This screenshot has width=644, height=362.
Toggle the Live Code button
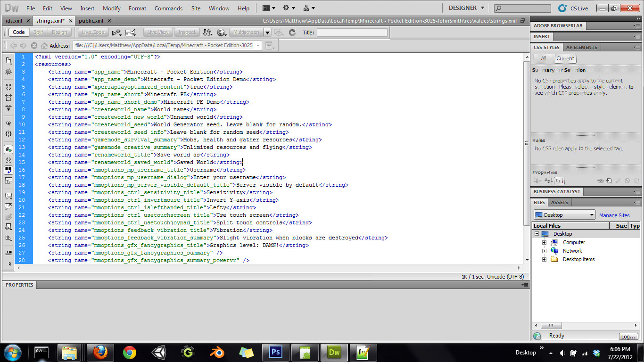pyautogui.click(x=93, y=33)
